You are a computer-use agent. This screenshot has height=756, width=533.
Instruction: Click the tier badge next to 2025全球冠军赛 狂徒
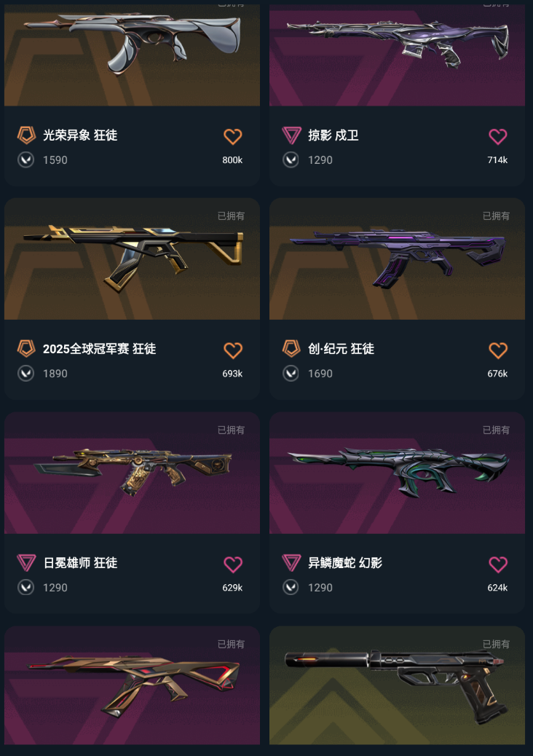[26, 349]
